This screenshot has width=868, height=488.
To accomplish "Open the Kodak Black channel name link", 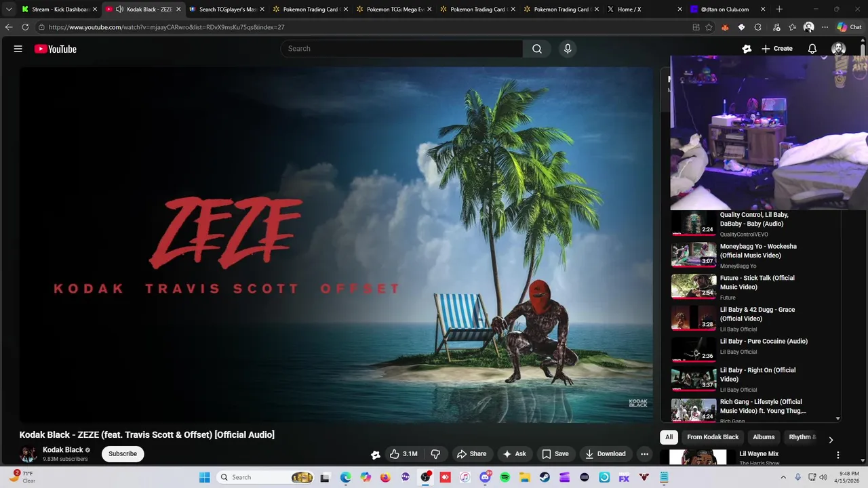I will click(63, 450).
